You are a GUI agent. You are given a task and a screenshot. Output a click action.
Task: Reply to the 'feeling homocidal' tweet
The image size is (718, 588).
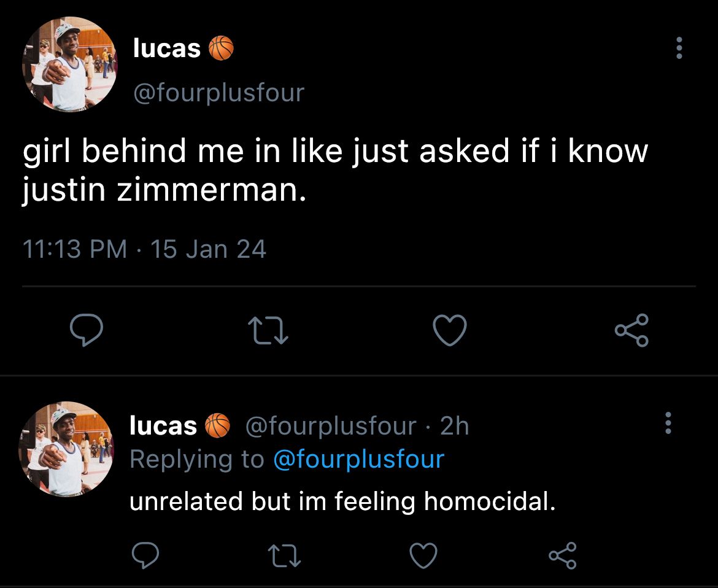tap(145, 555)
